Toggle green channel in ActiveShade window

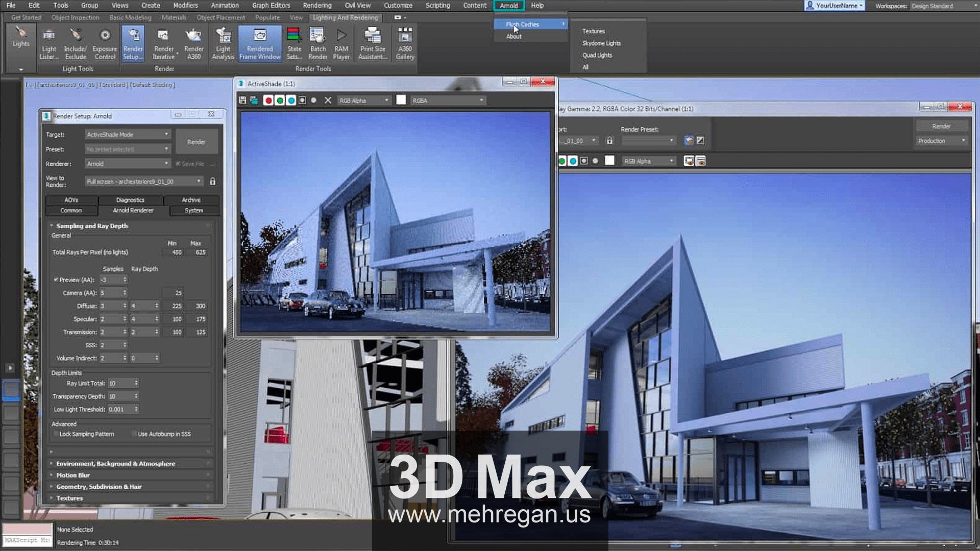point(280,101)
